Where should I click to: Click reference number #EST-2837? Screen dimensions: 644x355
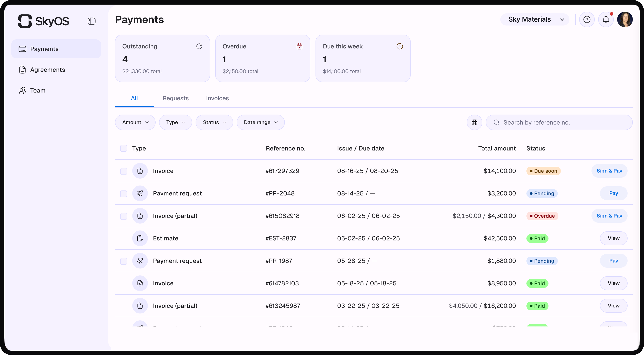pyautogui.click(x=281, y=238)
